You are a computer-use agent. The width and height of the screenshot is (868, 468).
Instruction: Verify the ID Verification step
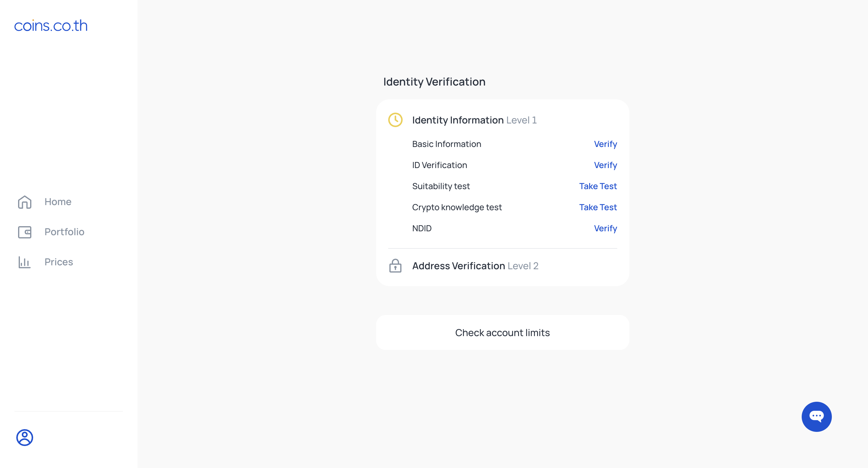point(605,165)
